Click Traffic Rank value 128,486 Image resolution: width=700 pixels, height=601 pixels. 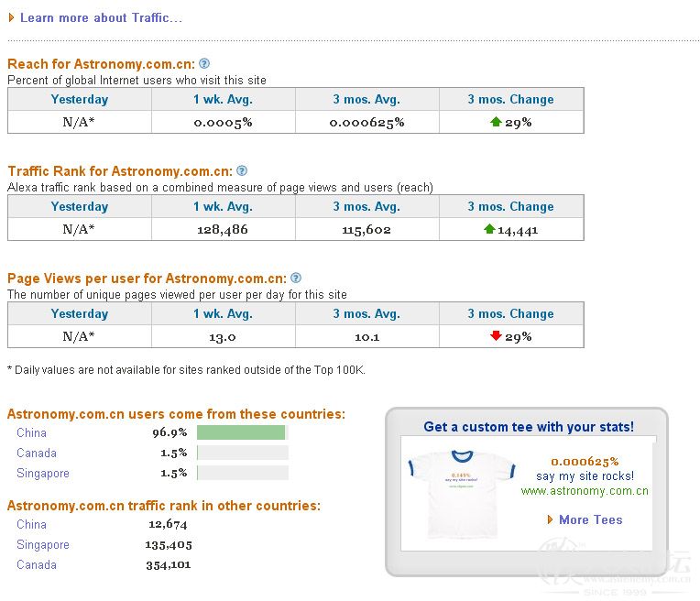pos(223,230)
